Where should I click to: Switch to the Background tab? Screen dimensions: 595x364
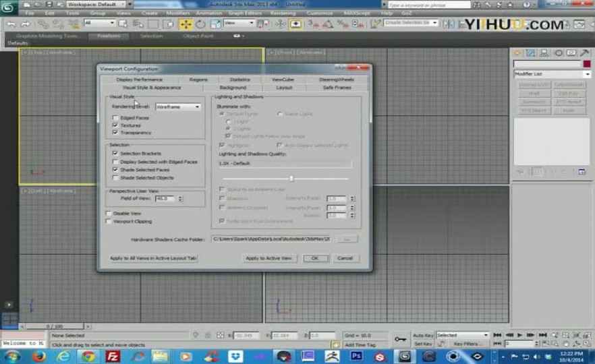pyautogui.click(x=233, y=88)
